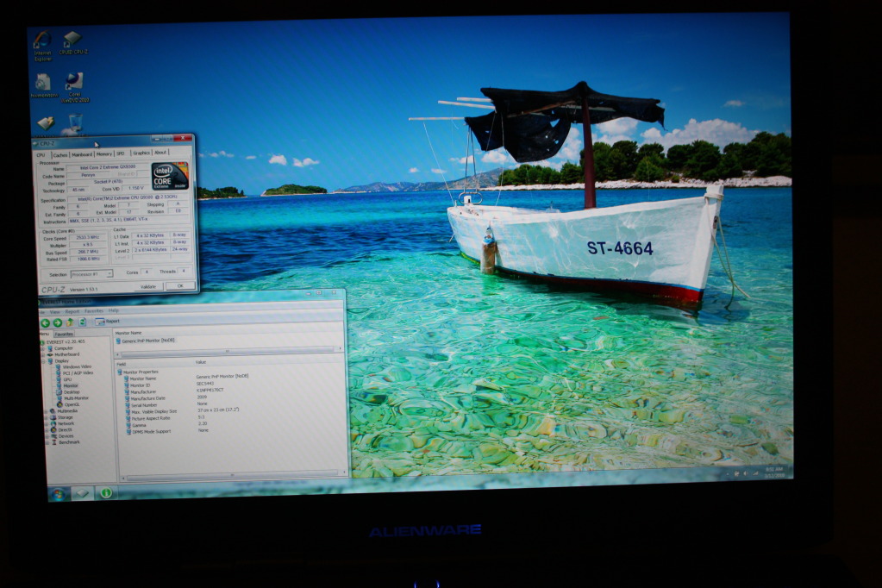Expand the Multimedia node in EVEREST tree

[46, 411]
